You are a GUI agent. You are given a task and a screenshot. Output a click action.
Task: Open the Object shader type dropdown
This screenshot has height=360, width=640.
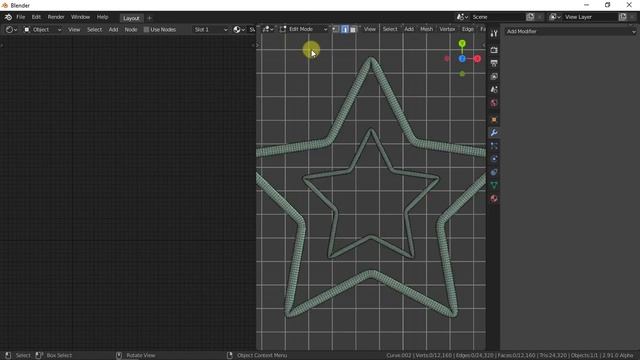[42, 30]
